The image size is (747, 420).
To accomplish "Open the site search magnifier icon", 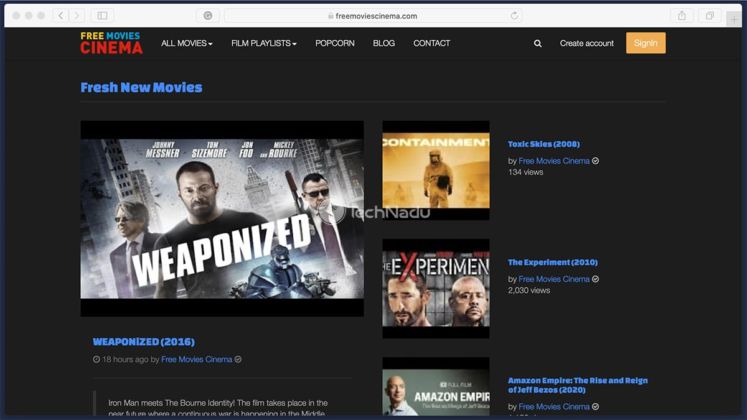I will (x=537, y=43).
